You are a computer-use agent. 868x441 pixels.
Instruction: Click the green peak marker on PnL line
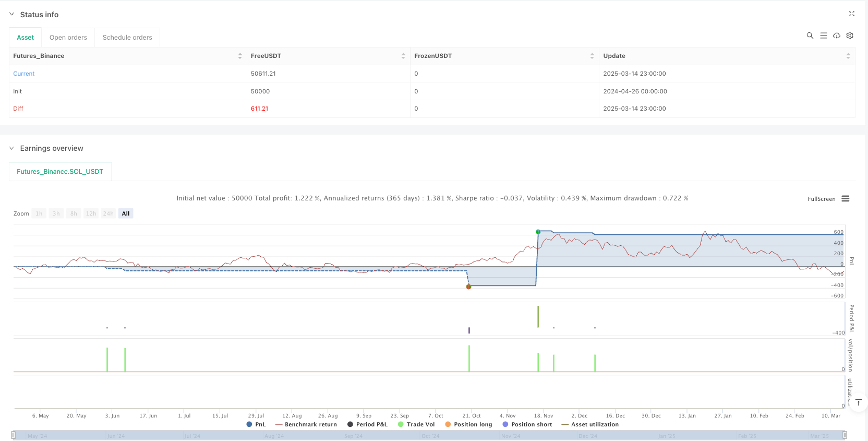pos(538,232)
